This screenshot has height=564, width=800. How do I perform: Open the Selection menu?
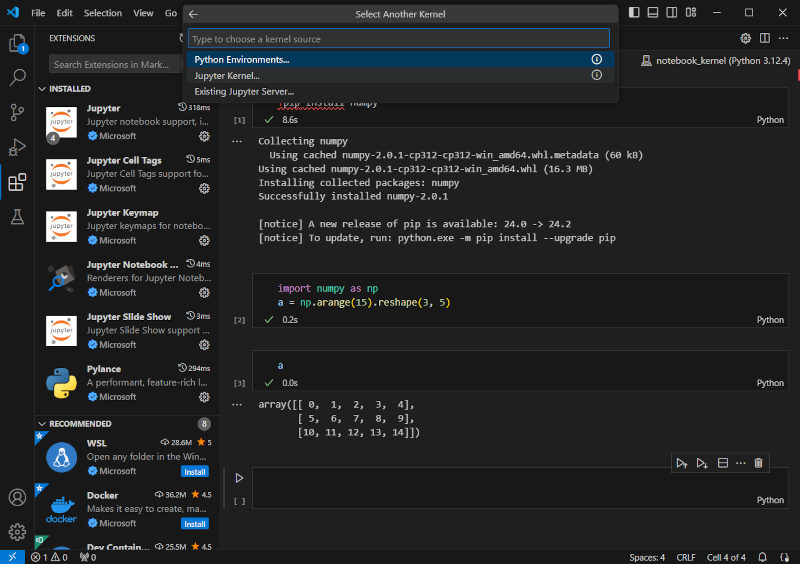point(103,13)
